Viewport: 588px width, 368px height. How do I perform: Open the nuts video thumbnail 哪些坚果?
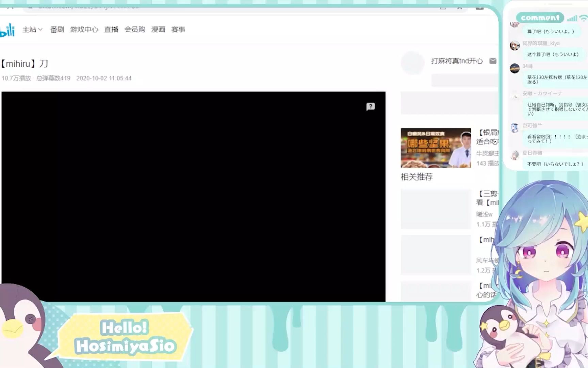click(436, 148)
